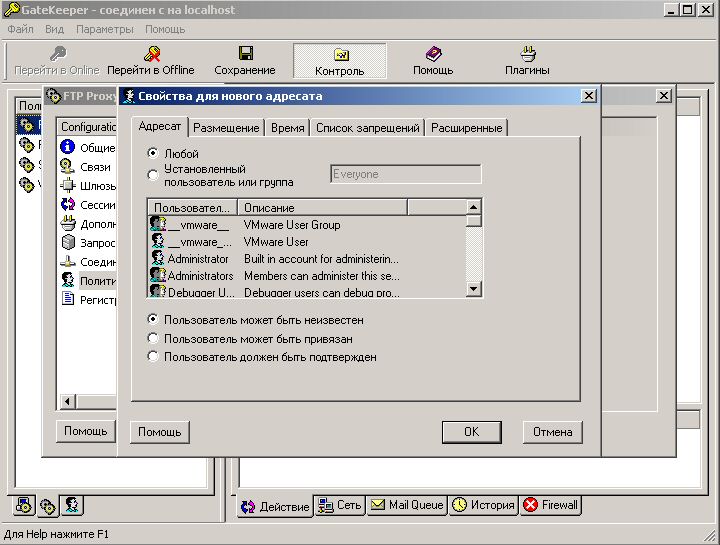Click 'Members can administer this se...' description
720x545 pixels.
322,276
